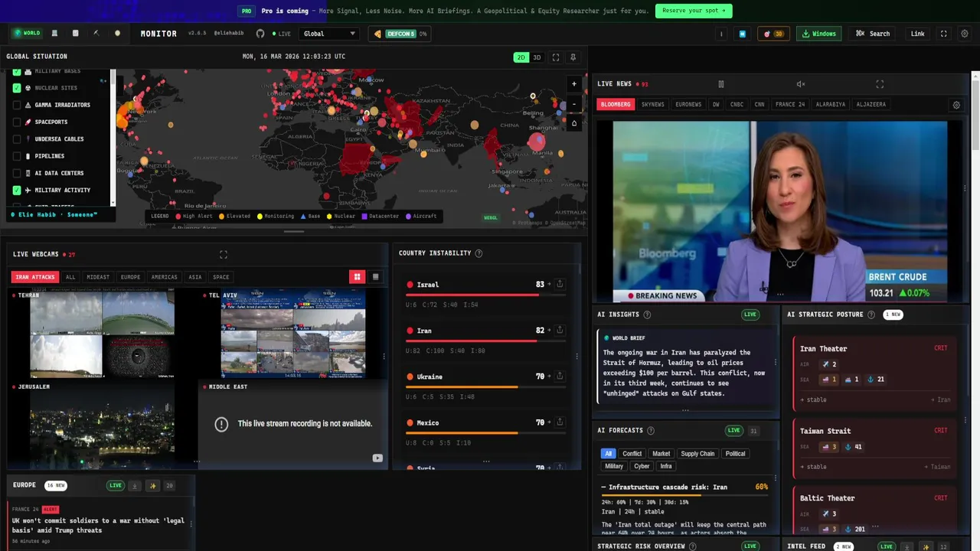Download the Windows app
Image resolution: width=980 pixels, height=551 pixels.
coord(818,34)
